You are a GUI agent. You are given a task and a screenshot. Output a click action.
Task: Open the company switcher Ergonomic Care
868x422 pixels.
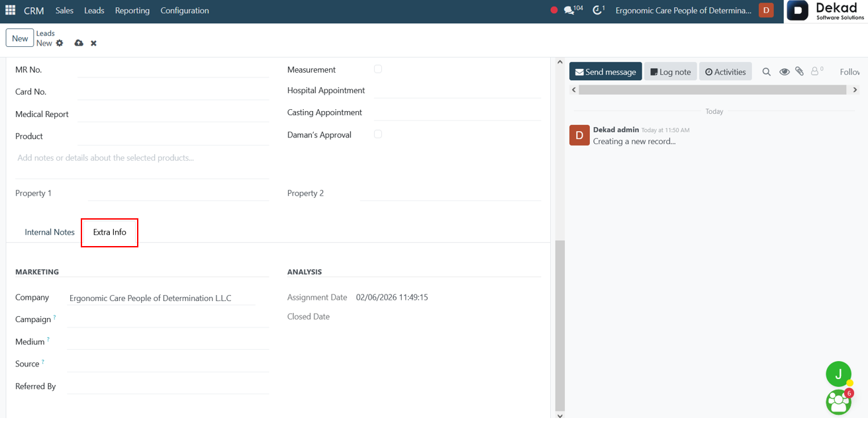tap(683, 11)
